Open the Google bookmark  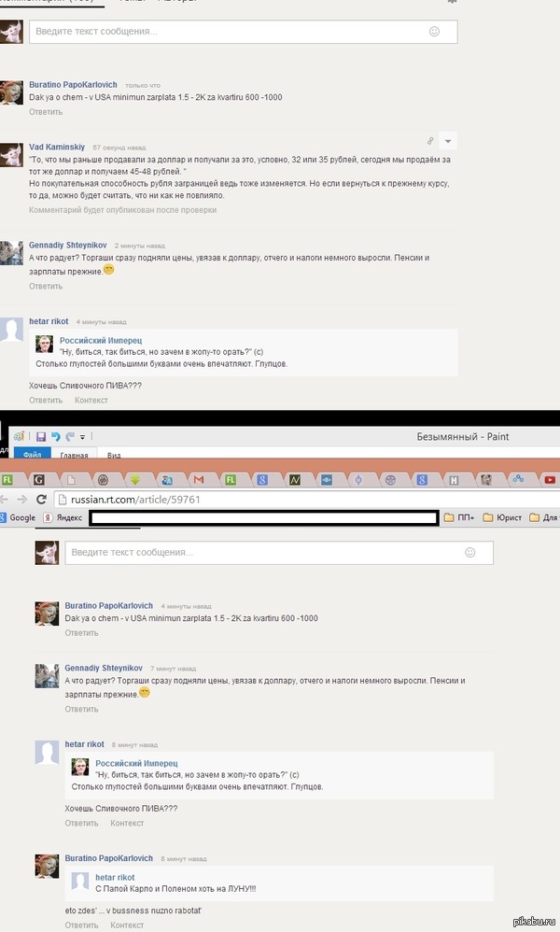coord(18,517)
